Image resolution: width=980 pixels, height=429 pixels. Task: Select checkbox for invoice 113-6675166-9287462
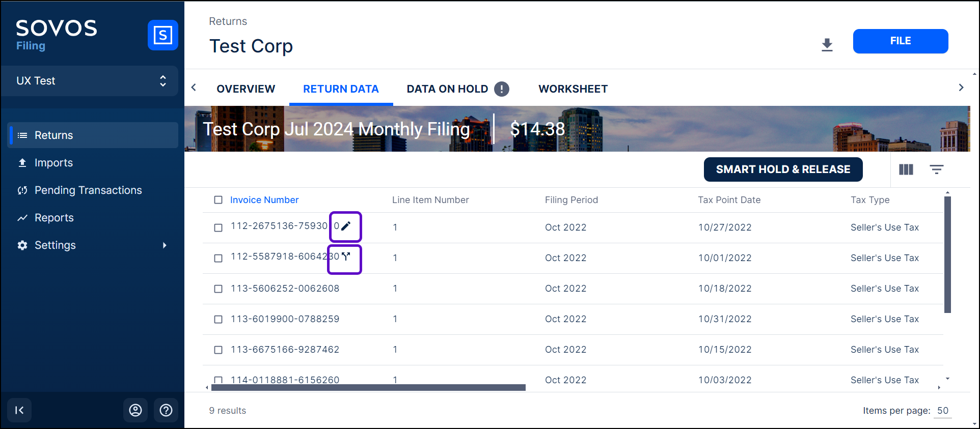pos(219,350)
